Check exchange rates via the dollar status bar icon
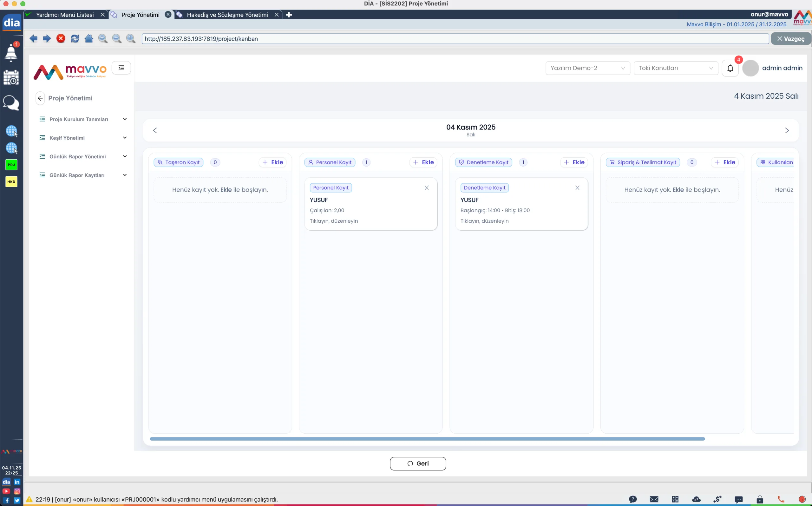This screenshot has width=812, height=506. tap(718, 500)
